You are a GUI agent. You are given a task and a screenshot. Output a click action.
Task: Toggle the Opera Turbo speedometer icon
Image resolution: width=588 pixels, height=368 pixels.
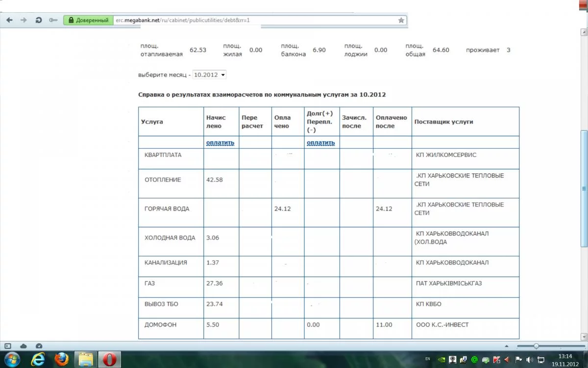pyautogui.click(x=39, y=346)
